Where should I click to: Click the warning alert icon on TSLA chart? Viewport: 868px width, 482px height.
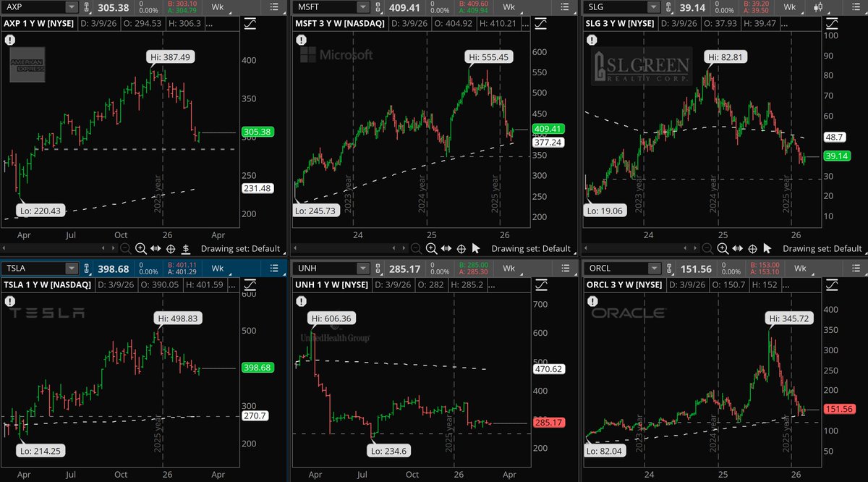pyautogui.click(x=10, y=301)
